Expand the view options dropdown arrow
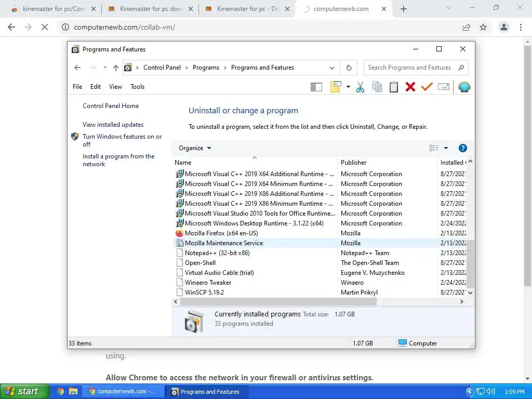 coord(446,148)
